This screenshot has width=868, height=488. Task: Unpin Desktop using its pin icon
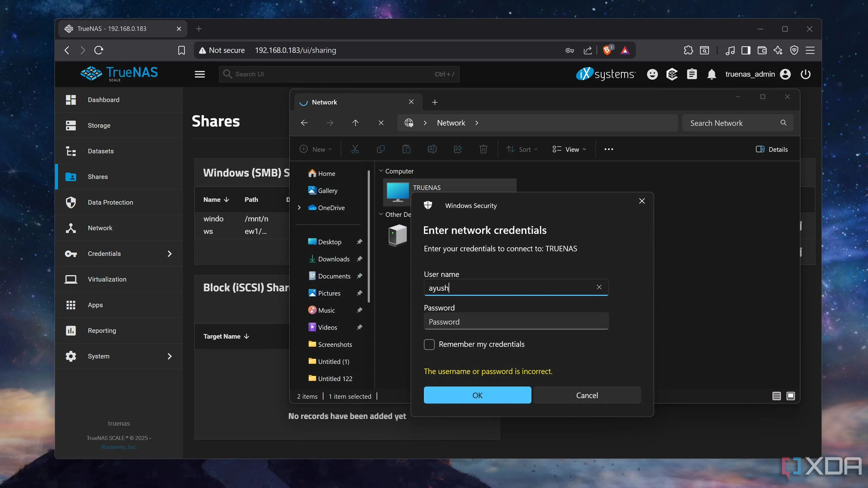360,242
